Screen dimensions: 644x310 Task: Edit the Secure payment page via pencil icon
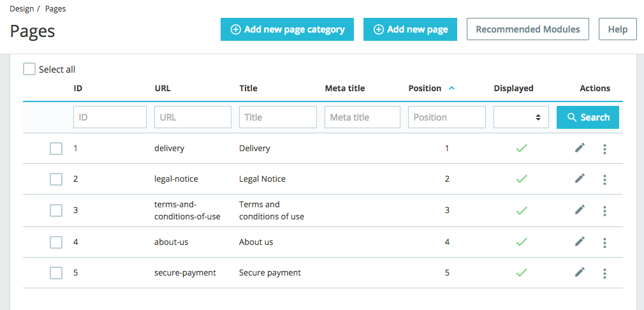[x=580, y=272]
